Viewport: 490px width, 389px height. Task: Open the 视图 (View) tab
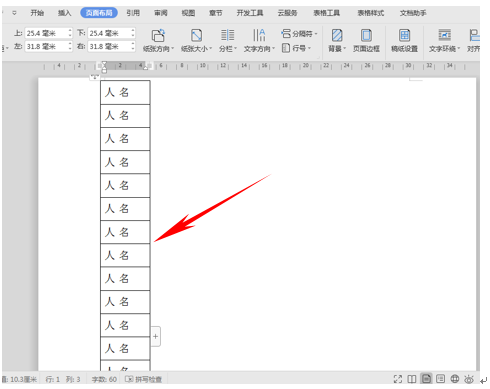point(188,13)
